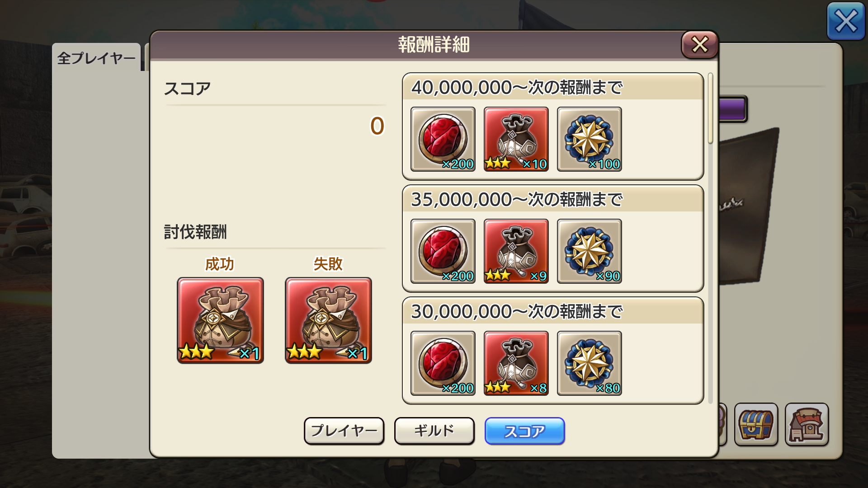Tap the red orb x200 in 30,000,000 tier
868x488 pixels.
pos(443,363)
